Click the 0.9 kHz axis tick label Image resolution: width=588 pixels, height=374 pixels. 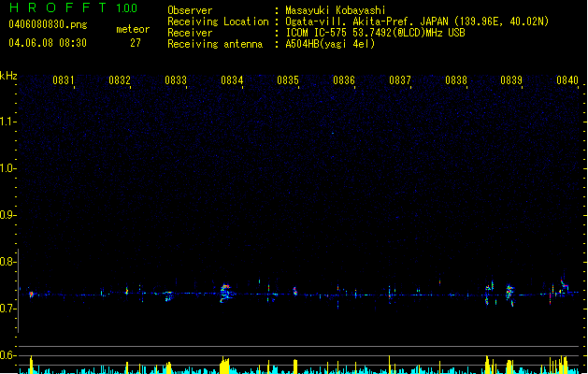[8, 215]
